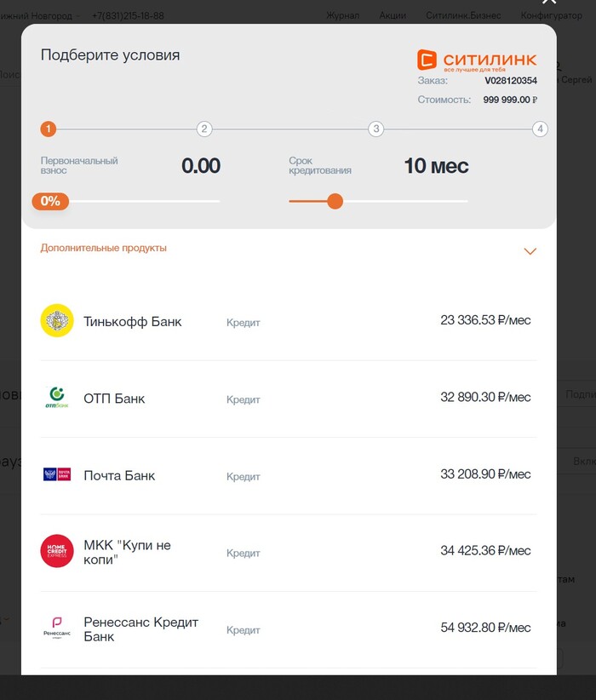Click the credit term slider orange handle
The image size is (596, 700).
[x=335, y=201]
